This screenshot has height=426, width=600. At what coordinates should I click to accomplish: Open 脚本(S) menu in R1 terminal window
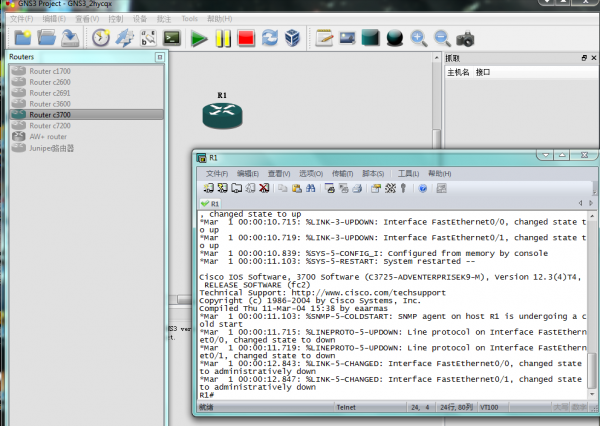[x=373, y=174]
